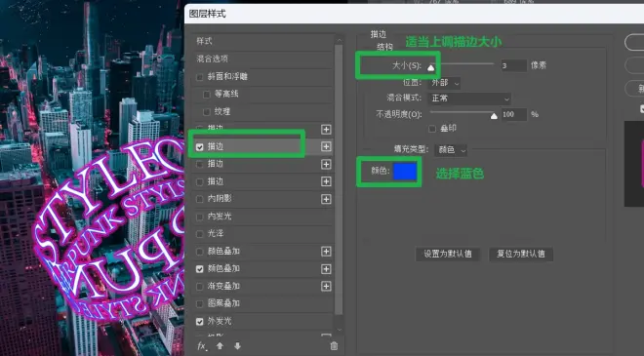This screenshot has height=356, width=644.
Task: Add another 内阴影 effect via plus icon
Action: coord(326,199)
